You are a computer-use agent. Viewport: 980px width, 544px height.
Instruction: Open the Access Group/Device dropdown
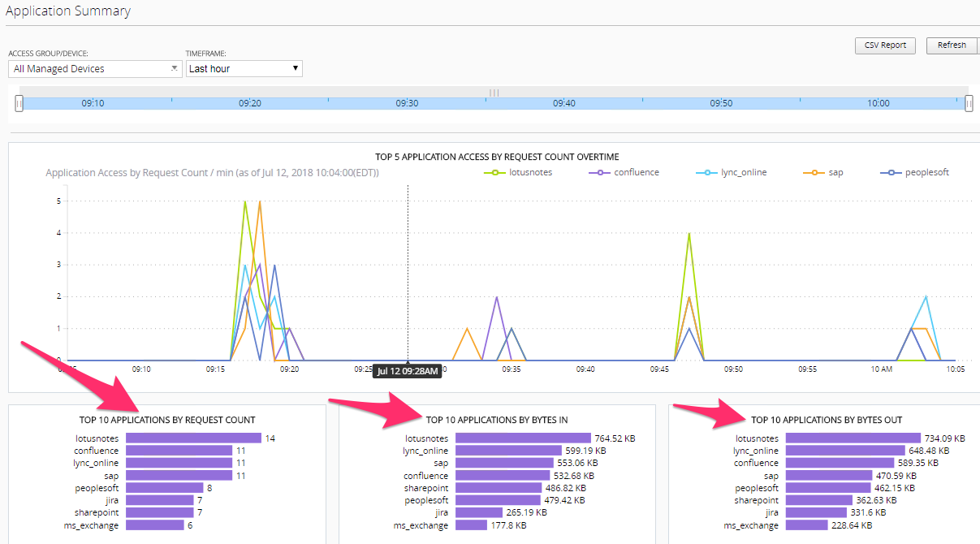(94, 69)
